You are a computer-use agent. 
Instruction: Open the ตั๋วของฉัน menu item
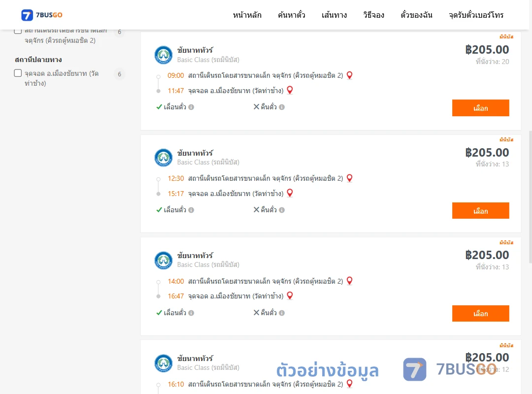point(416,15)
